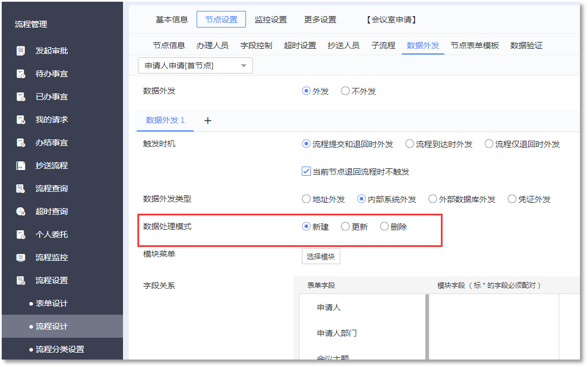
Task: Select 凭证外发 type
Action: [512, 199]
